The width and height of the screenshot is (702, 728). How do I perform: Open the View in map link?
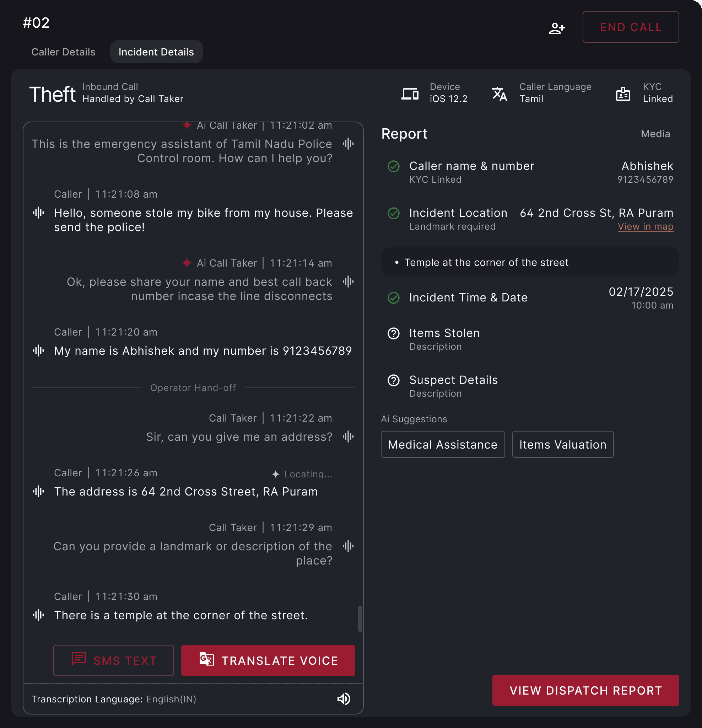[645, 226]
